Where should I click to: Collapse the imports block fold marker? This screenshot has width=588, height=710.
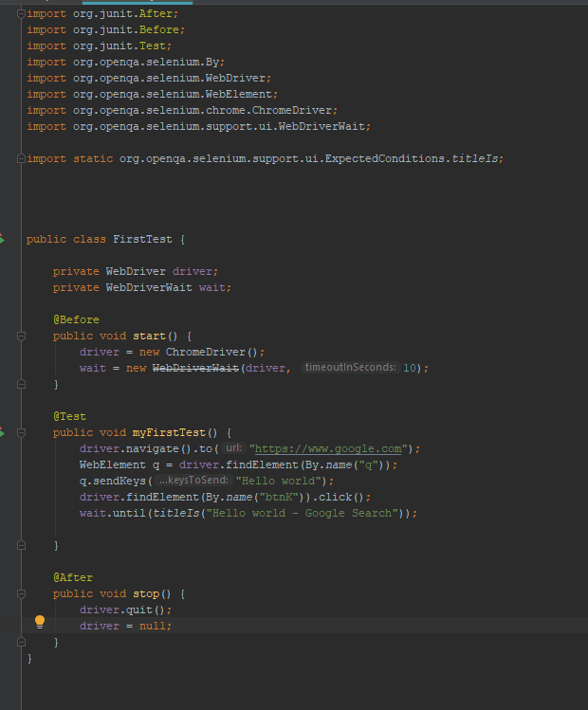21,14
